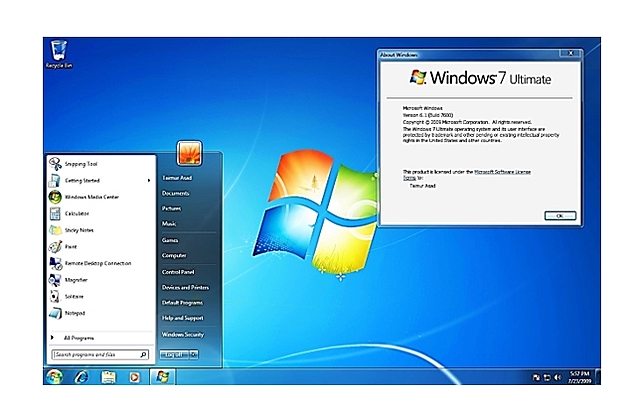The image size is (640, 414).
Task: Launch Internet Explorer from taskbar
Action: (x=81, y=376)
